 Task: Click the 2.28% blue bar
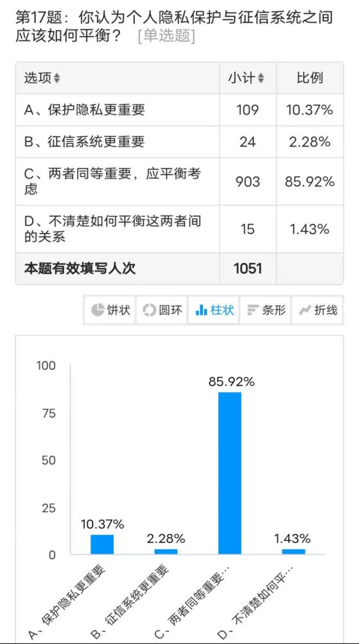(166, 552)
